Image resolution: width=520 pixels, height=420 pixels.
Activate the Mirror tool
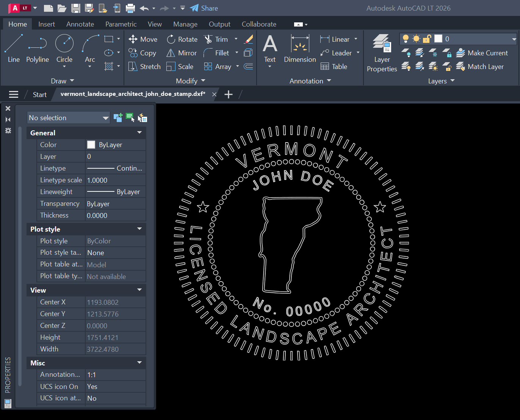182,53
